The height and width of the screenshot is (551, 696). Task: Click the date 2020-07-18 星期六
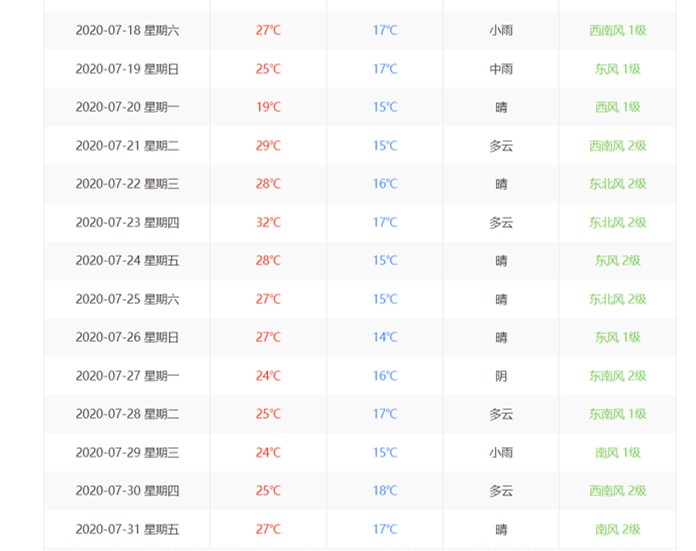point(127,30)
